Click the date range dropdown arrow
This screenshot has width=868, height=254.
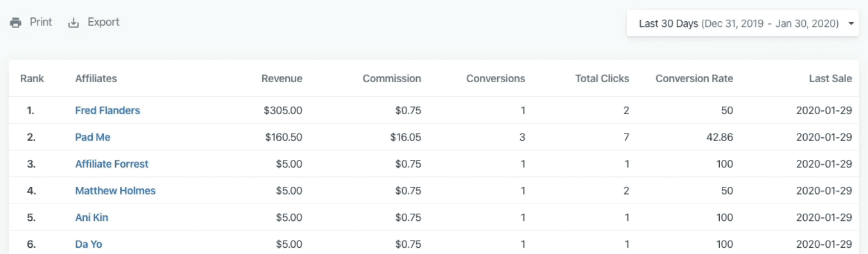tap(851, 23)
